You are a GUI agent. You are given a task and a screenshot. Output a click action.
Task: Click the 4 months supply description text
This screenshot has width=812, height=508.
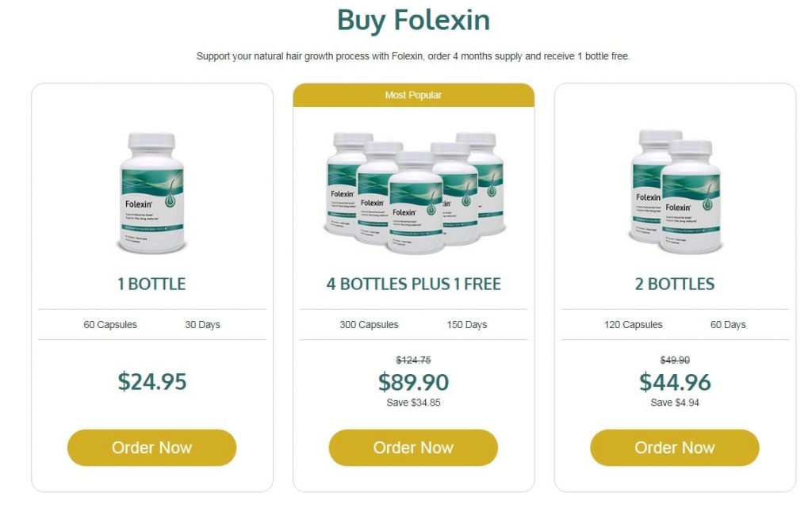413,56
